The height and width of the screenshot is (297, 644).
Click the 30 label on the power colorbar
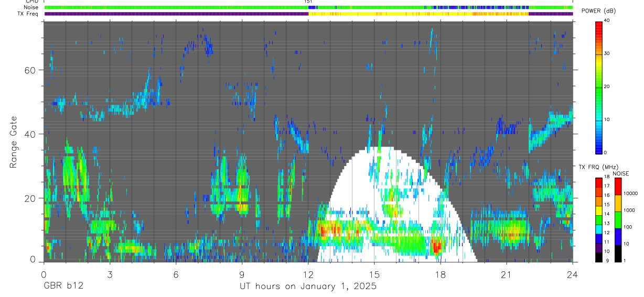[x=607, y=53]
